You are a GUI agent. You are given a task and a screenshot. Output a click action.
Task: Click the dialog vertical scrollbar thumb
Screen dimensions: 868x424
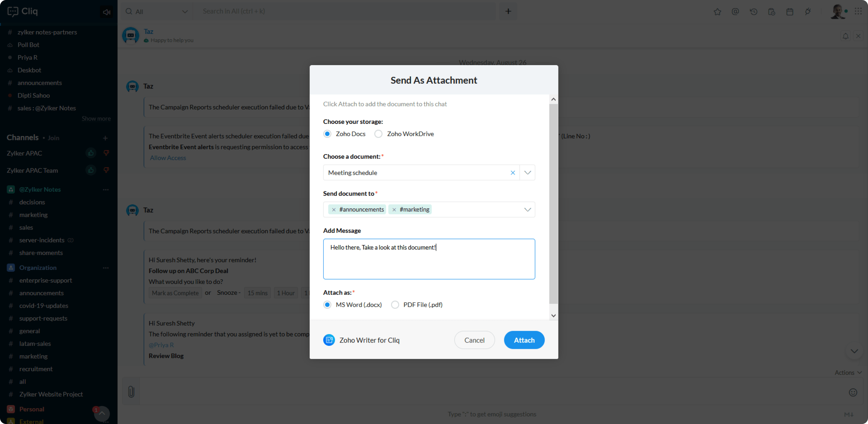[x=553, y=204]
